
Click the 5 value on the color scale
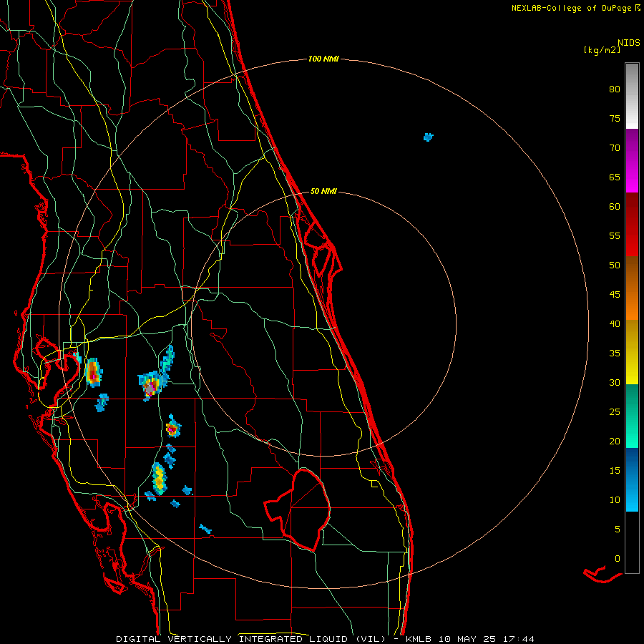(x=618, y=530)
